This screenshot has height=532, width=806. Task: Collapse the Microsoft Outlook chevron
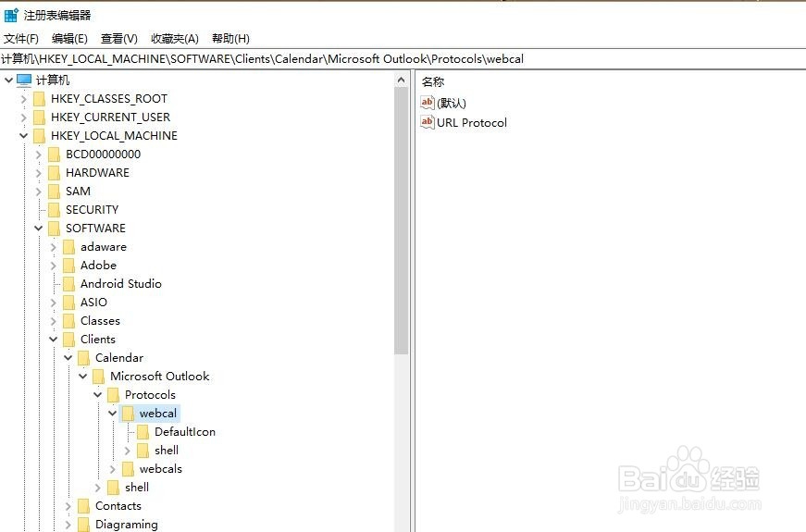point(83,377)
